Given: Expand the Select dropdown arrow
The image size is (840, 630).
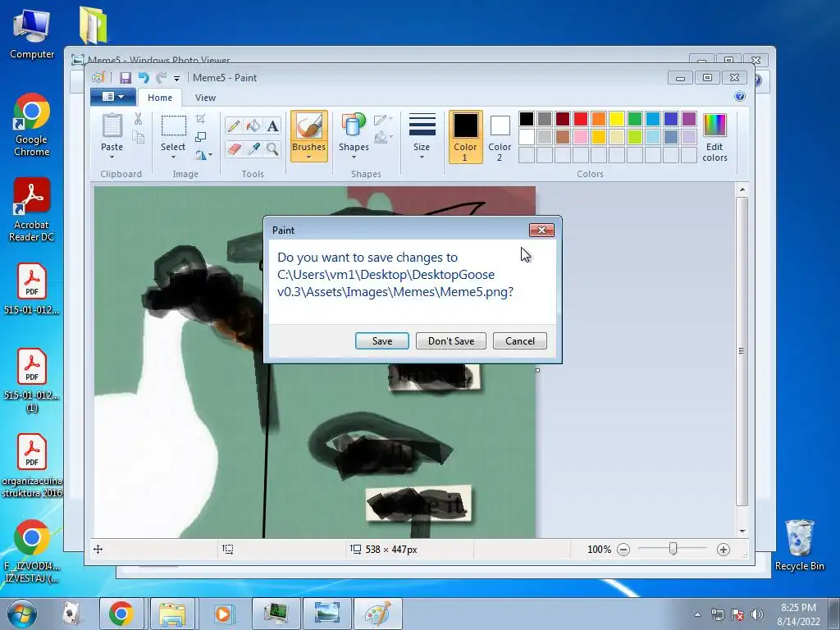Looking at the screenshot, I should tap(174, 157).
